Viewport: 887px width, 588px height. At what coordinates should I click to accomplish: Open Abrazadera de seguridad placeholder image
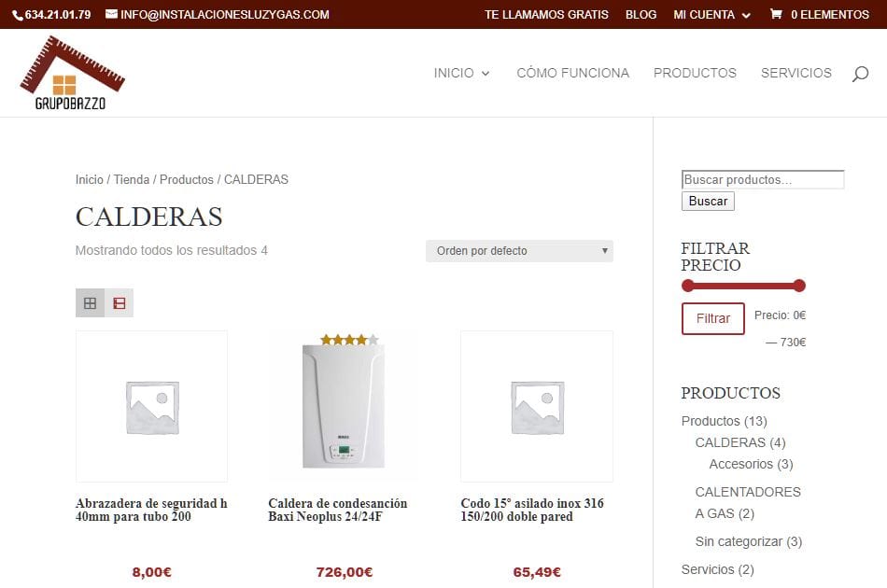click(151, 407)
